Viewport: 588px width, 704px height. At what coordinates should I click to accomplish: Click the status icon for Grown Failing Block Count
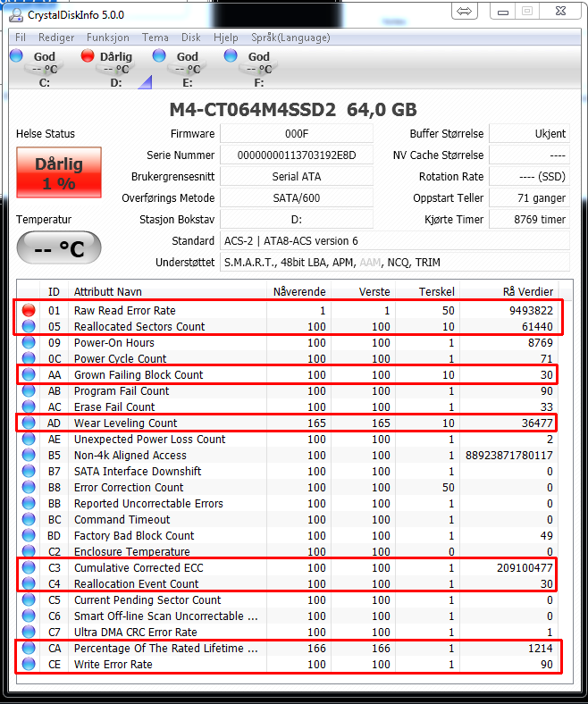[29, 374]
